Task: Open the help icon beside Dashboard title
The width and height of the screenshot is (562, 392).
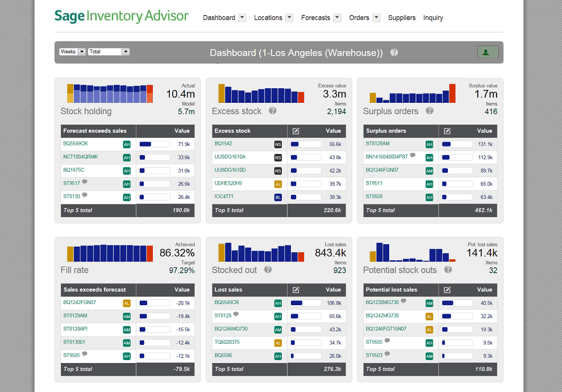Action: coord(394,52)
